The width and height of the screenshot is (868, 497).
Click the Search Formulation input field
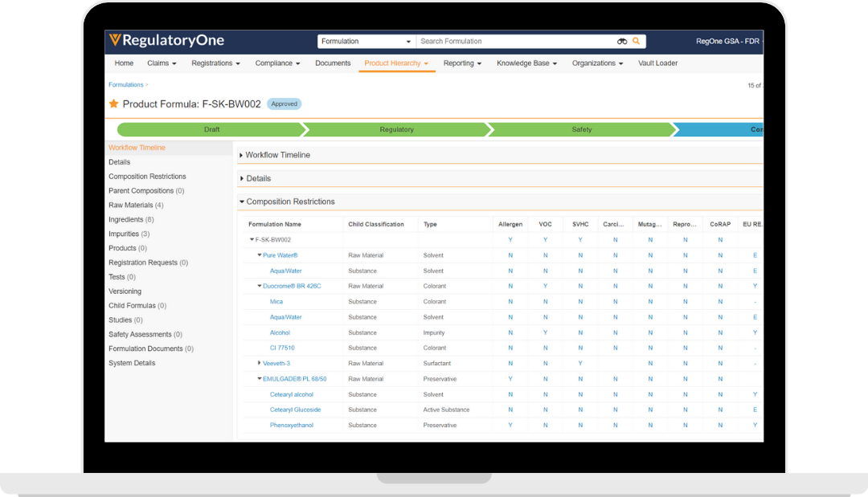[515, 42]
